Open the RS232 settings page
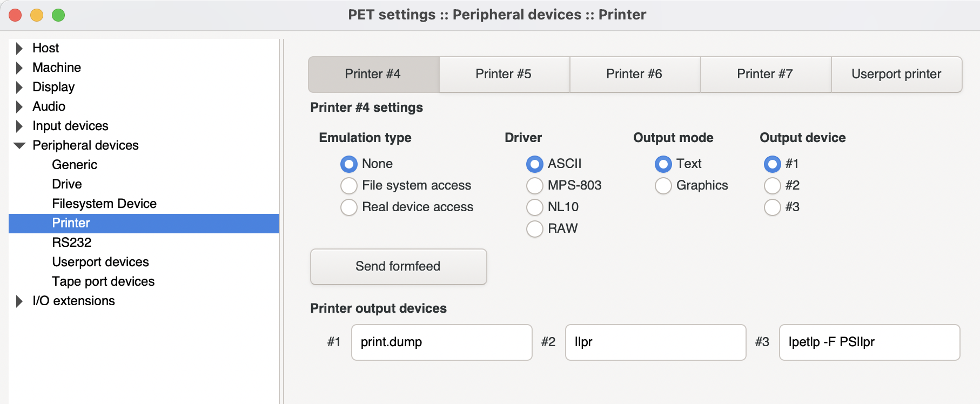 [x=72, y=243]
